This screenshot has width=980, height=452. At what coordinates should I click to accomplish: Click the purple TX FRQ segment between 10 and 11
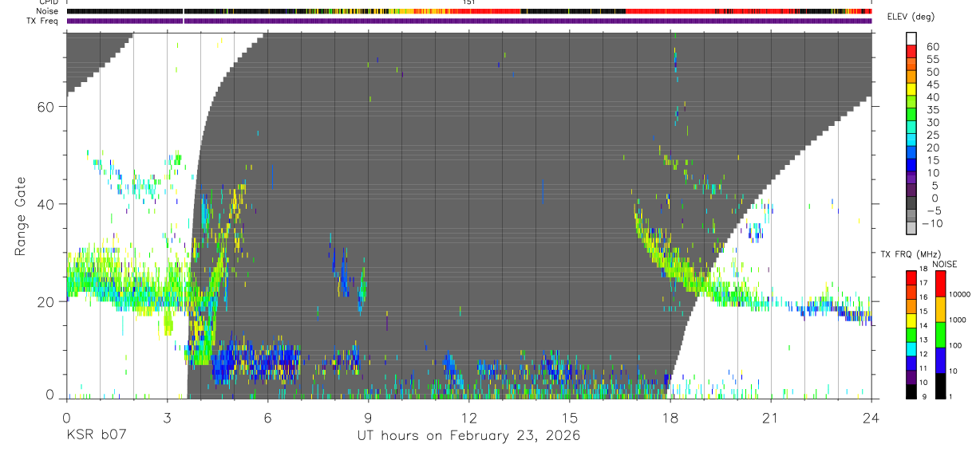(911, 376)
